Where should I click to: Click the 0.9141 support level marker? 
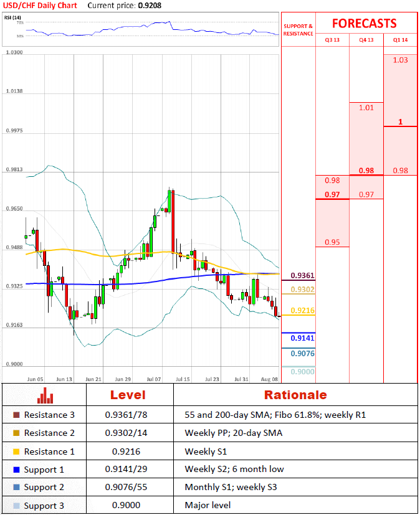pos(302,338)
